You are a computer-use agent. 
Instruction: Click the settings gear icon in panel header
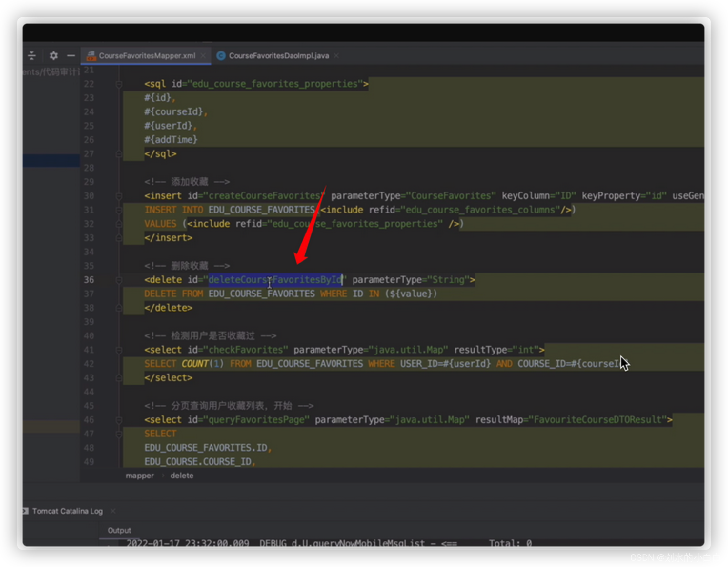pyautogui.click(x=53, y=56)
